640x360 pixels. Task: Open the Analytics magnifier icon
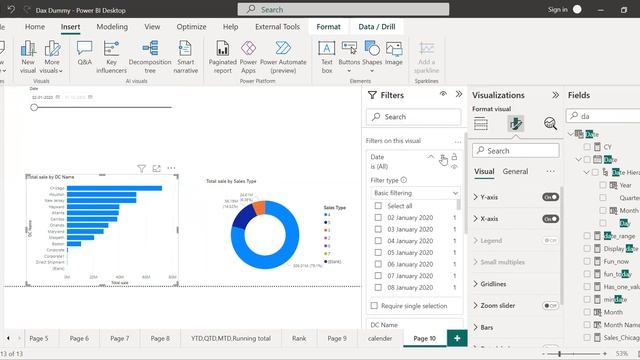(x=550, y=123)
